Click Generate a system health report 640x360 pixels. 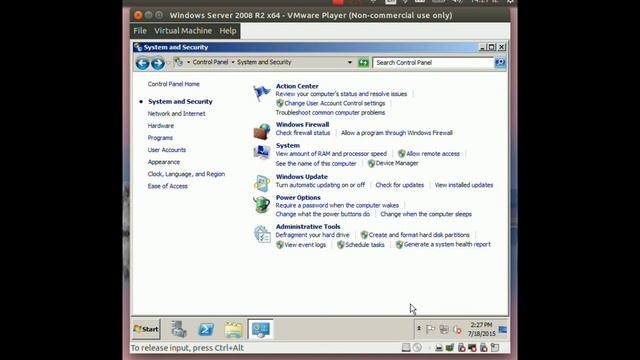447,244
